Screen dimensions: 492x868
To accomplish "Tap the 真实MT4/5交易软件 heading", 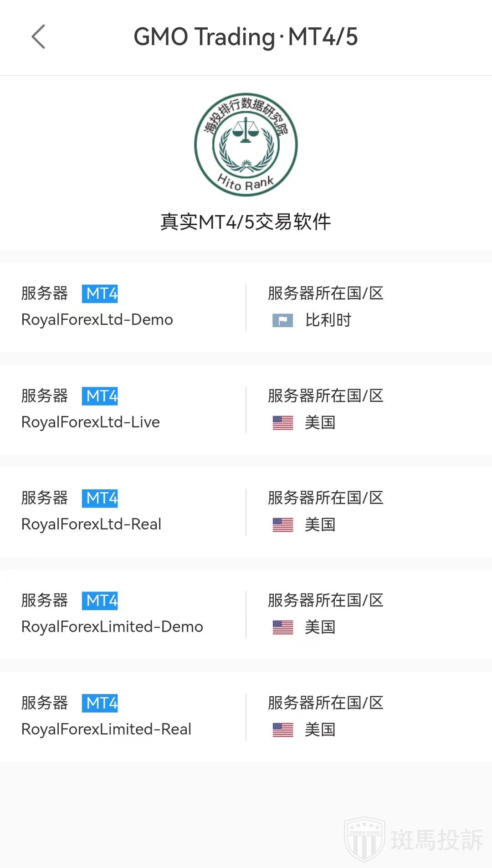I will coord(246,222).
